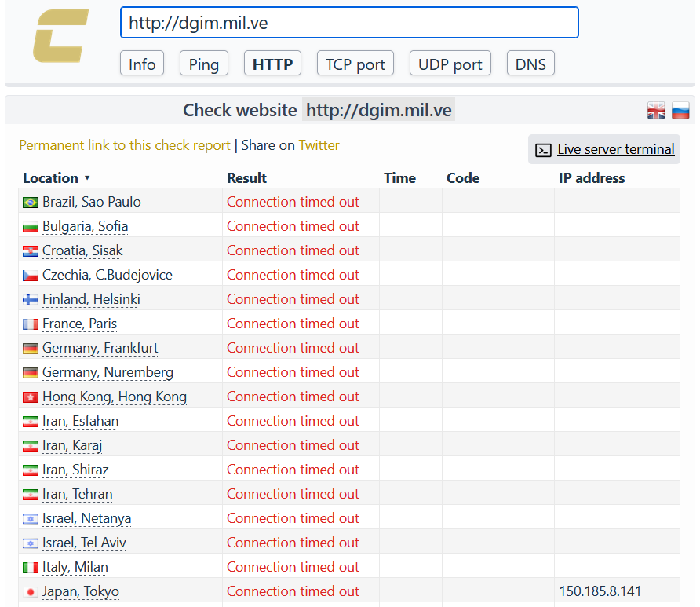
Task: Click the Italy, Milan location link
Action: tap(75, 567)
